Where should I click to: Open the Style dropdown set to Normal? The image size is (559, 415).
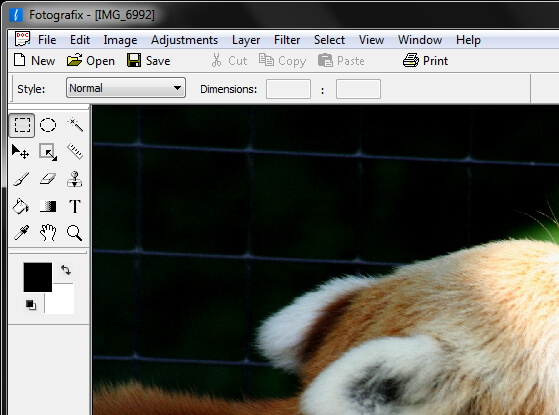click(x=126, y=88)
